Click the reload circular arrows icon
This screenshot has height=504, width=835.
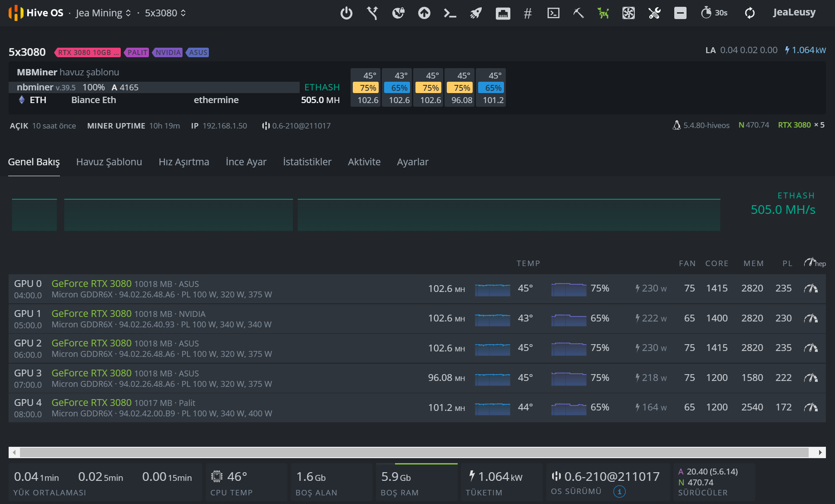pyautogui.click(x=750, y=13)
